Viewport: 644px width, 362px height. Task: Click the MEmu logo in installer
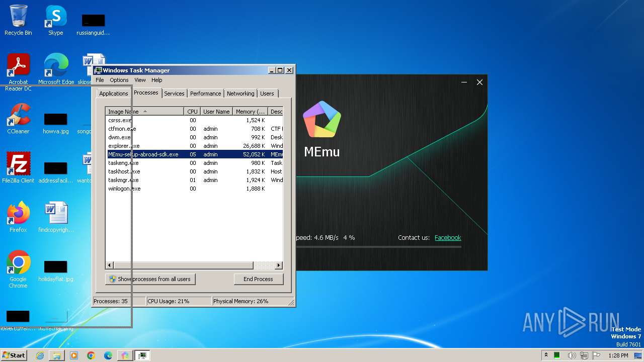coord(322,119)
